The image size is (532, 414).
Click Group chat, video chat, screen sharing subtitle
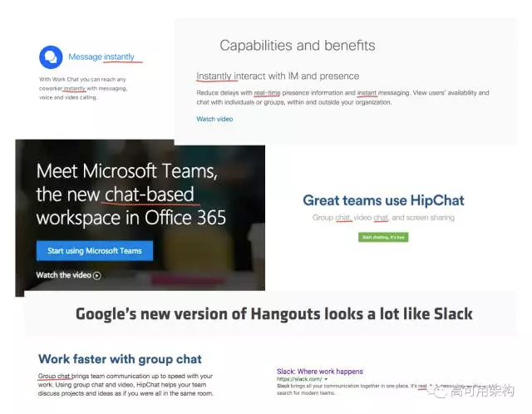click(383, 218)
